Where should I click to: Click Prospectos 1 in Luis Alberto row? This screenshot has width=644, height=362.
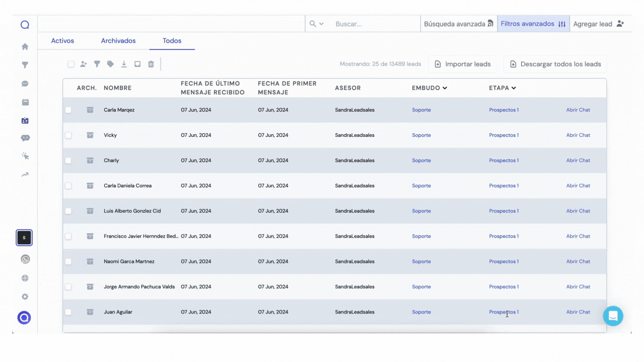[503, 211]
